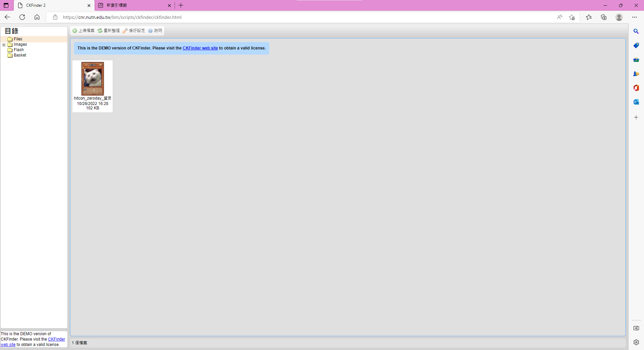The image size is (644, 350).
Task: Open browser Settings and more menu
Action: [x=635, y=17]
